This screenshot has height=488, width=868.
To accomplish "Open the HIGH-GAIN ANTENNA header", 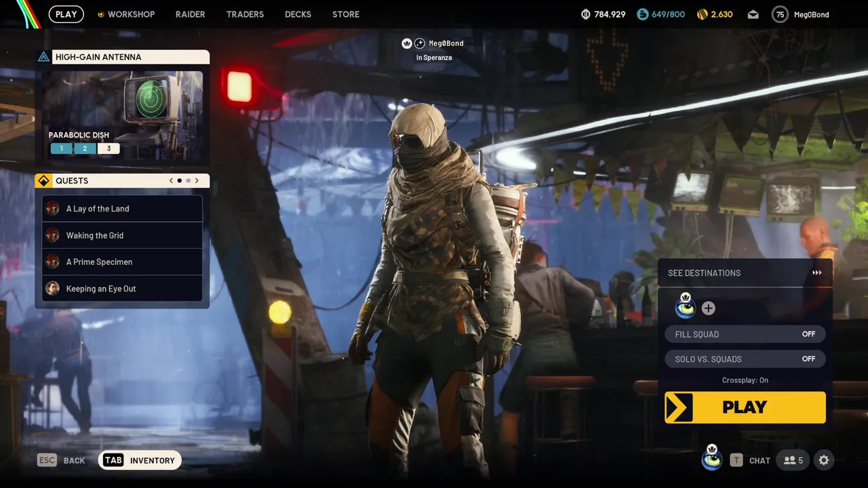I will pyautogui.click(x=130, y=57).
